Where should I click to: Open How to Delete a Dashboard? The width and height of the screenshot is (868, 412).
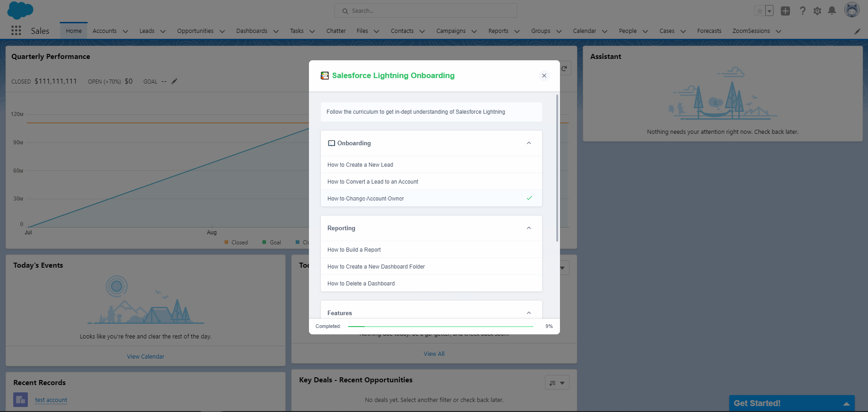click(x=431, y=284)
